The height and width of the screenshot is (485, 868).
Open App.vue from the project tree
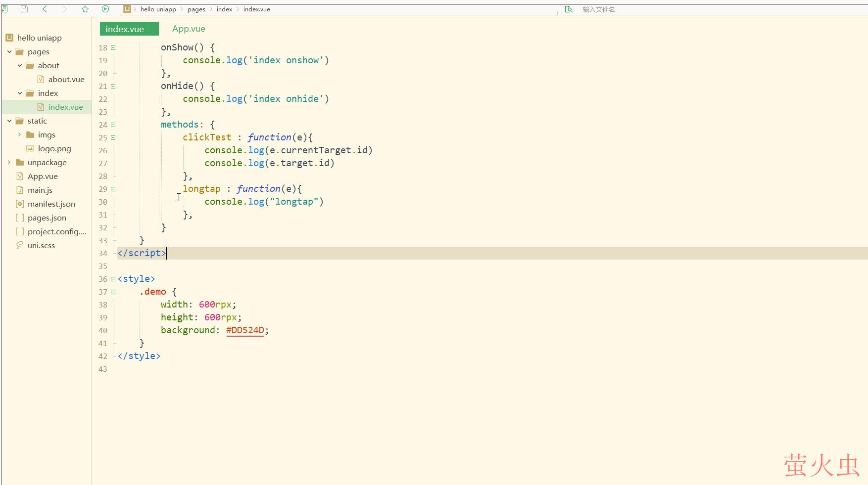pos(43,176)
